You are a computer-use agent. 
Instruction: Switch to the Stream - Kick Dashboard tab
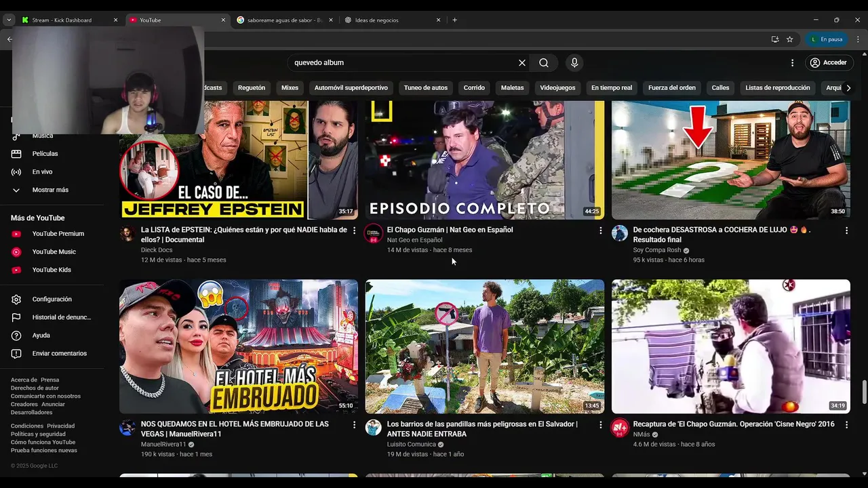point(70,20)
